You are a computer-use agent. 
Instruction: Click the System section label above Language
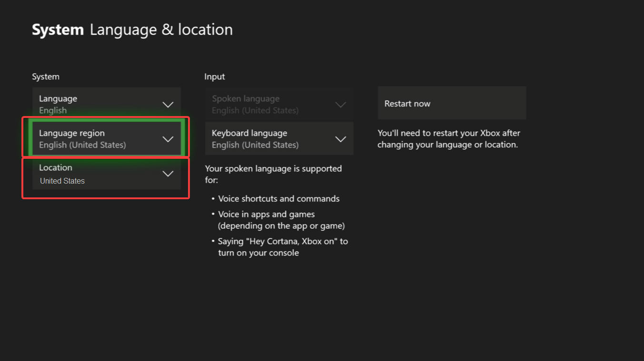(x=46, y=77)
